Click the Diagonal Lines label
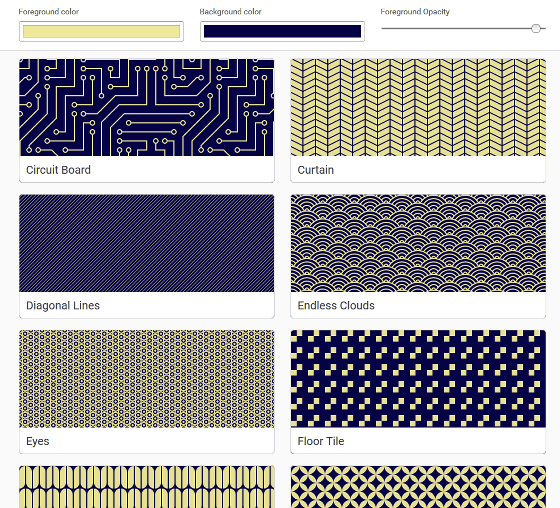Screen dimensions: 560x508 (63, 306)
